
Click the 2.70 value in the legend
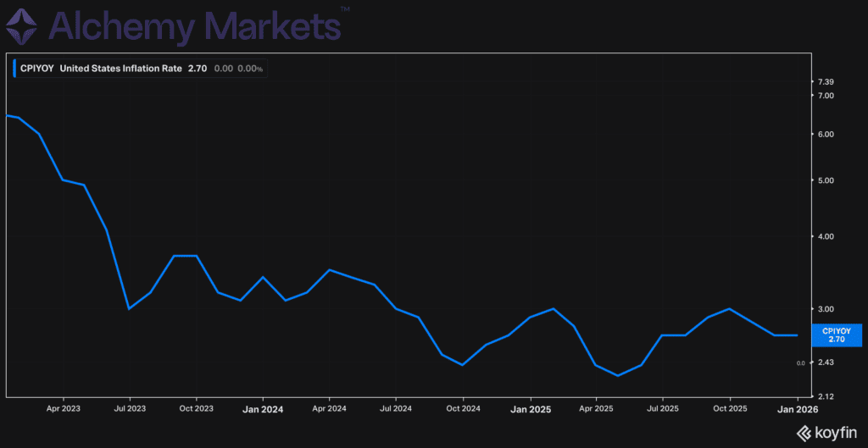(x=197, y=69)
